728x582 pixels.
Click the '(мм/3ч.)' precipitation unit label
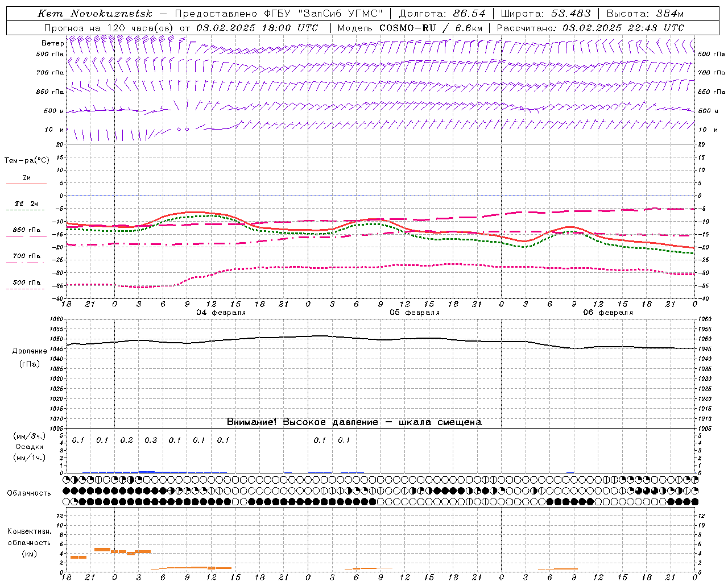[30, 436]
